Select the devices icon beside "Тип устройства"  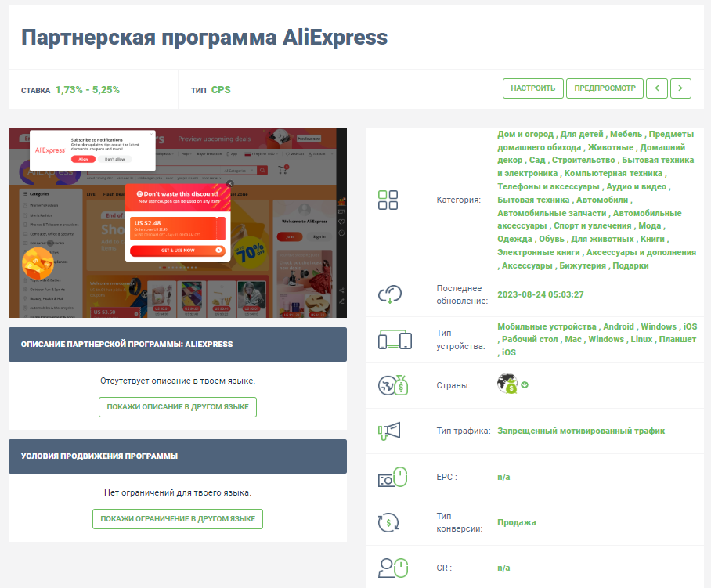[394, 339]
